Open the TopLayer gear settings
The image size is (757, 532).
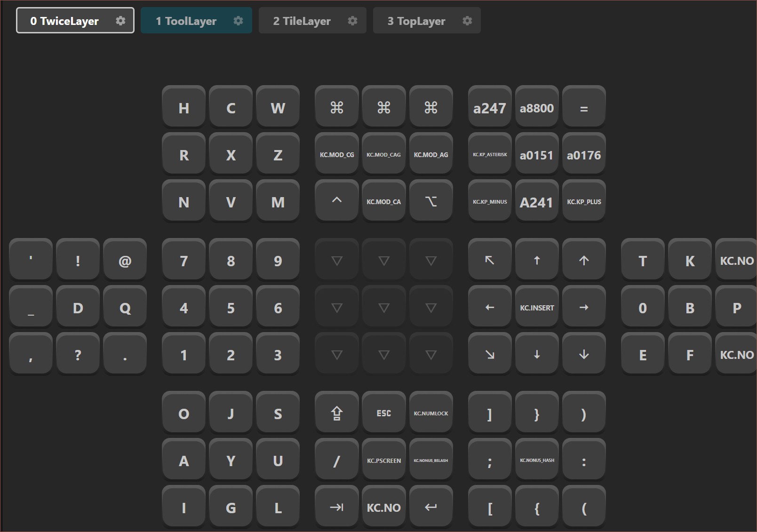[467, 21]
